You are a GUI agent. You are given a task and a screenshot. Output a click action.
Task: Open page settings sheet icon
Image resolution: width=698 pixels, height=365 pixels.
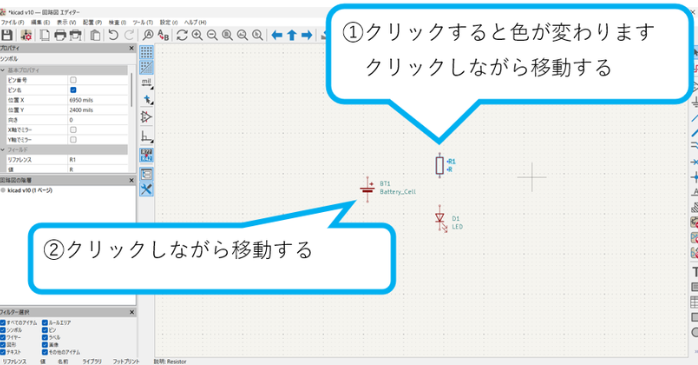(45, 35)
